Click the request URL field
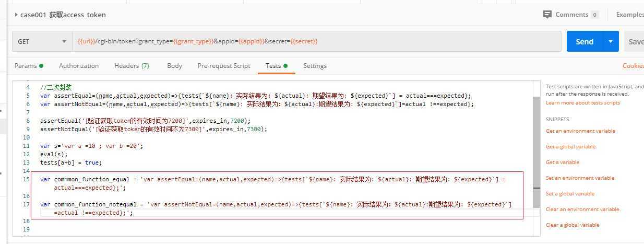Image resolution: width=644 pixels, height=244 pixels. click(x=317, y=41)
